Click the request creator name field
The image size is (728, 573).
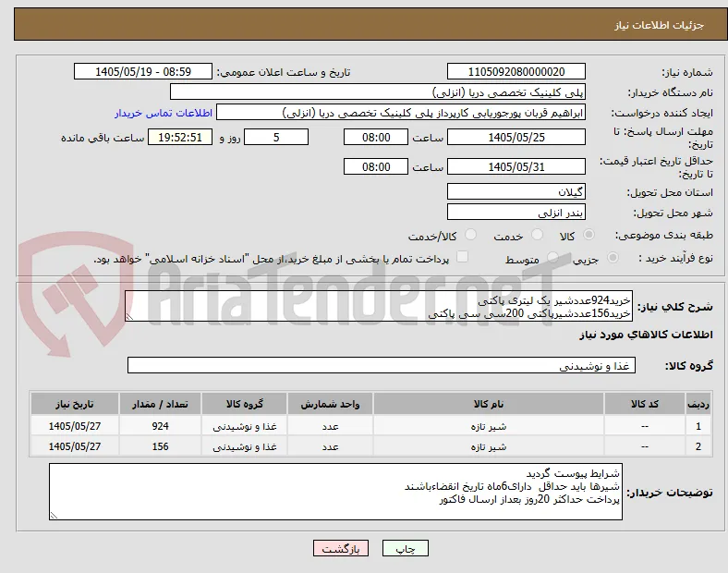401,113
